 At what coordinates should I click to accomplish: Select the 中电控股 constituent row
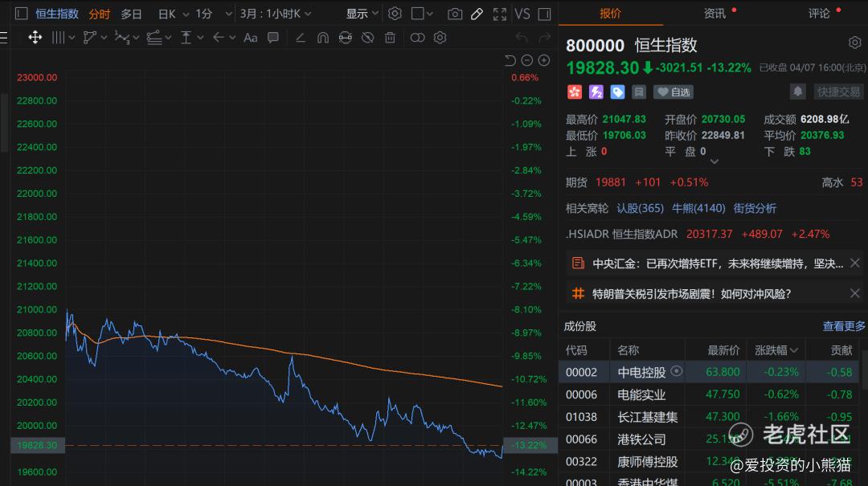[710, 372]
